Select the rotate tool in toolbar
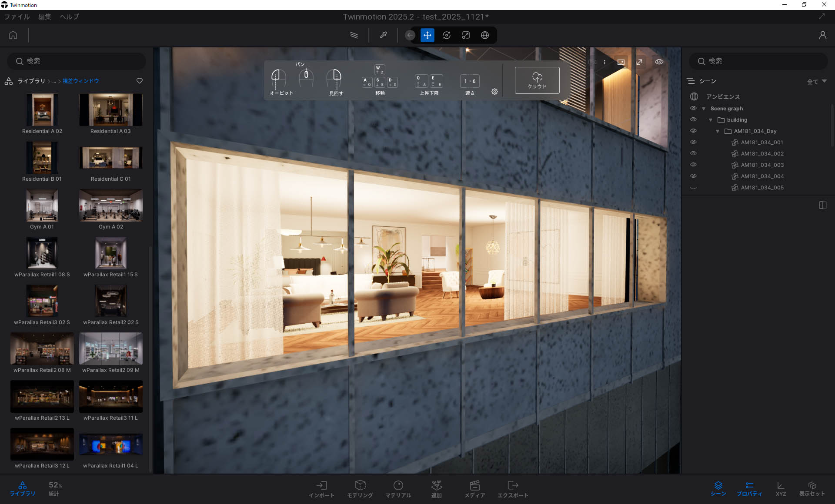 pyautogui.click(x=447, y=35)
